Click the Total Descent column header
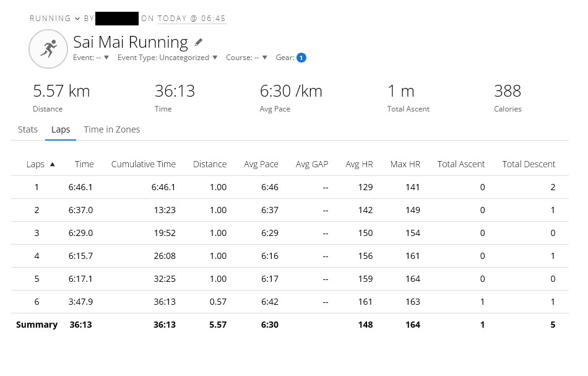588x376 pixels. click(529, 164)
